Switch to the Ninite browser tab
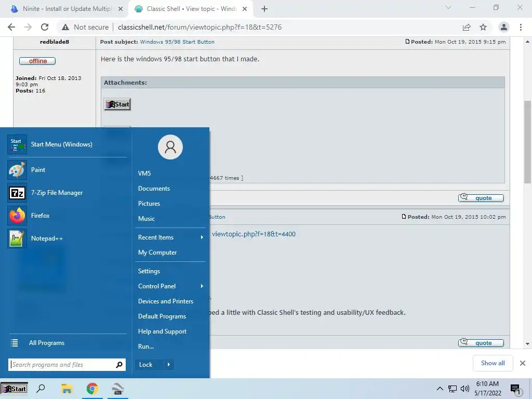Viewport: 532px width, 399px height. (x=64, y=9)
